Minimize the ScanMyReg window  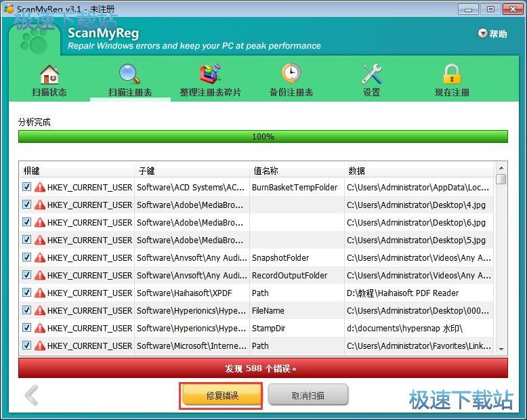click(x=468, y=9)
